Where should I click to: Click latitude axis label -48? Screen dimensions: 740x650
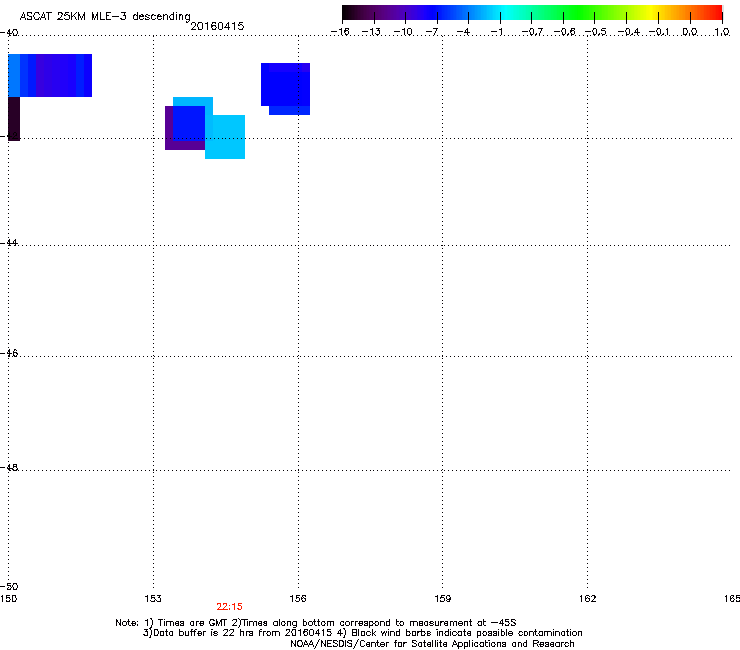(x=9, y=467)
